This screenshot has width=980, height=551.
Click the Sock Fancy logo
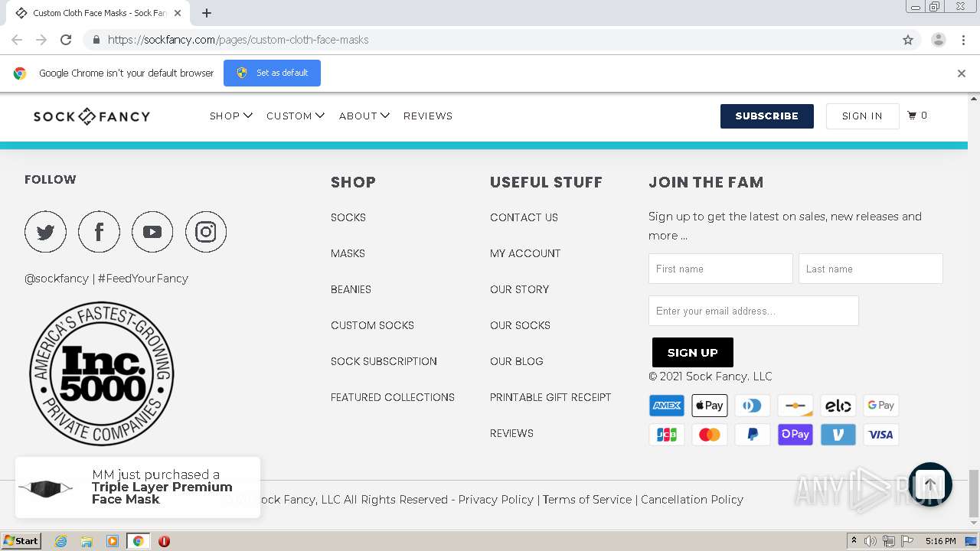tap(92, 116)
